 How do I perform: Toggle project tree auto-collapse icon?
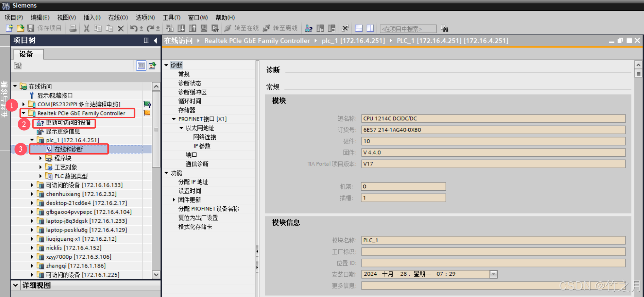point(147,40)
